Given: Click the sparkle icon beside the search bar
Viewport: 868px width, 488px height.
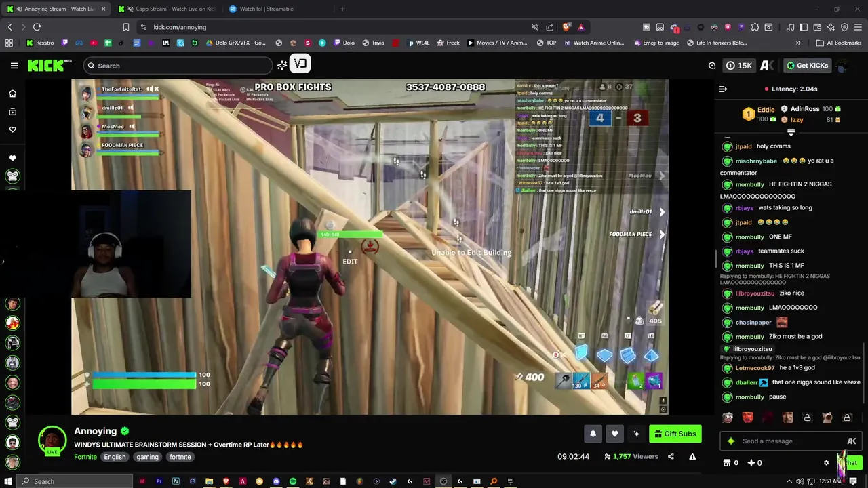Looking at the screenshot, I should 282,66.
